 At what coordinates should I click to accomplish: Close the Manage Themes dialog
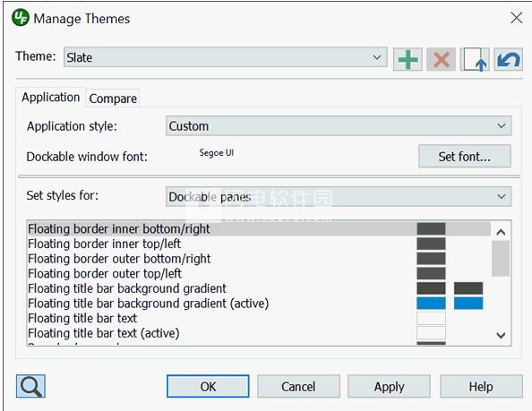click(x=516, y=18)
